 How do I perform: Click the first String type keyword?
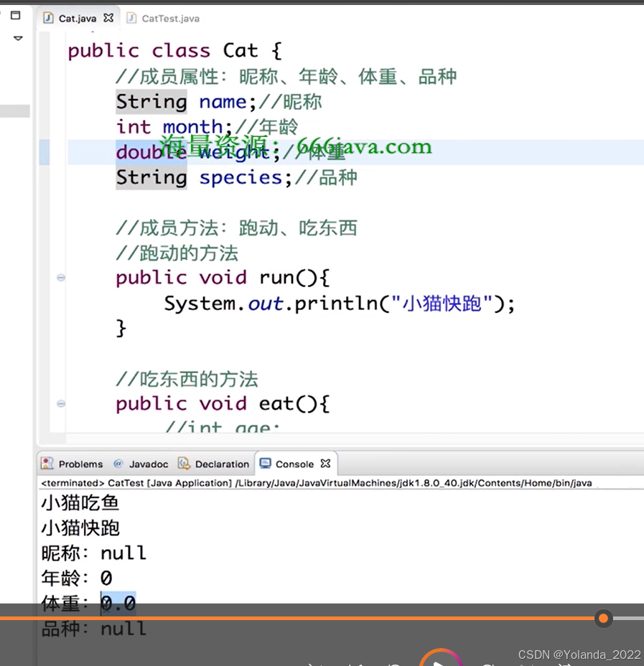click(151, 102)
